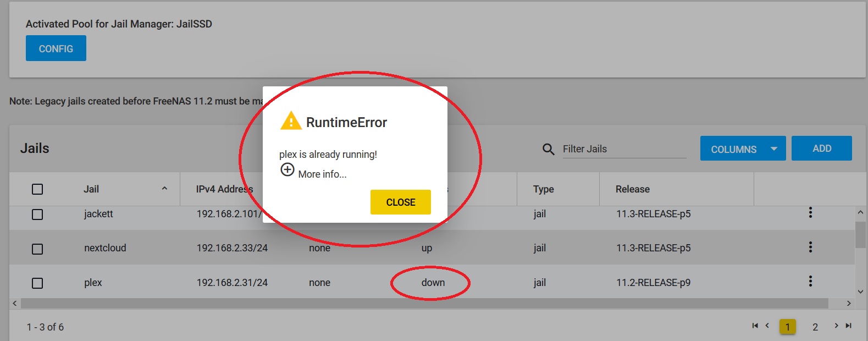Click jackett jail name

coord(98,214)
